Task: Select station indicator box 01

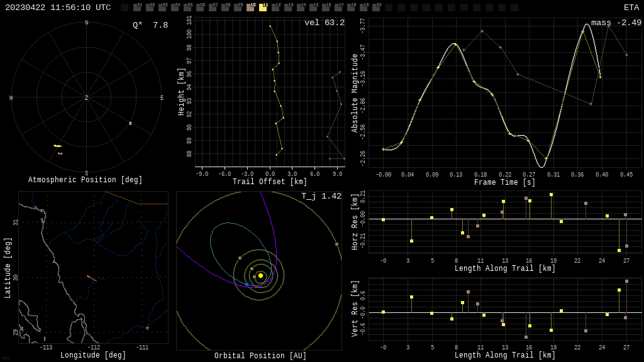Action: (137, 8)
